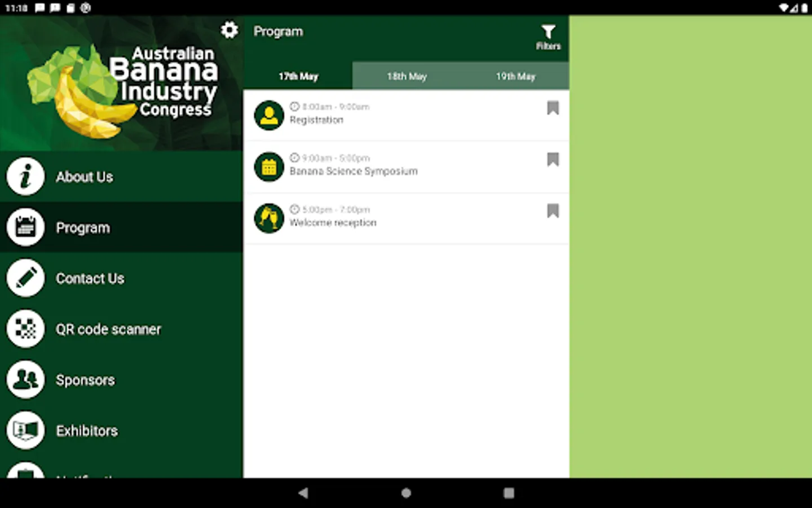Bookmark the Welcome reception session

[553, 211]
